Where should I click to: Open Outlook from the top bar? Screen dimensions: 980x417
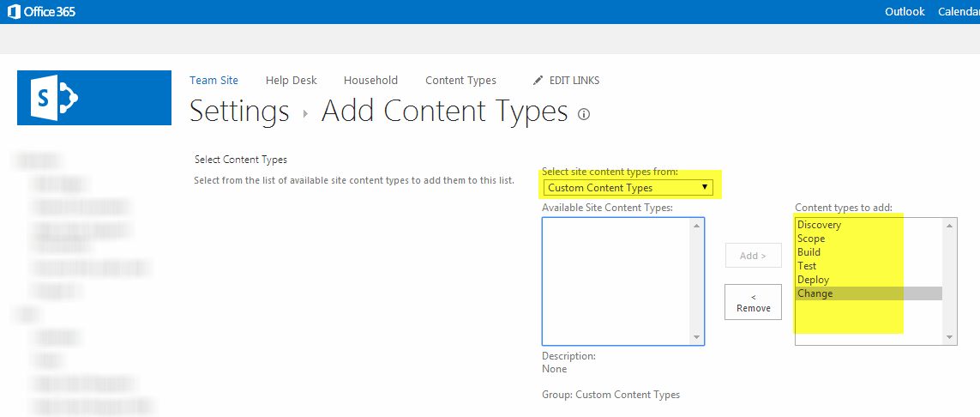(905, 12)
